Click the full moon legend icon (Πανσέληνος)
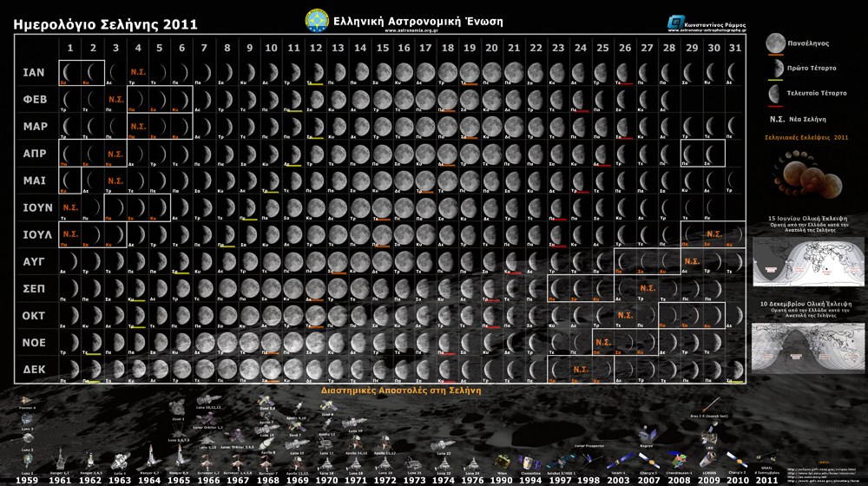Image resolution: width=868 pixels, height=486 pixels. (775, 43)
